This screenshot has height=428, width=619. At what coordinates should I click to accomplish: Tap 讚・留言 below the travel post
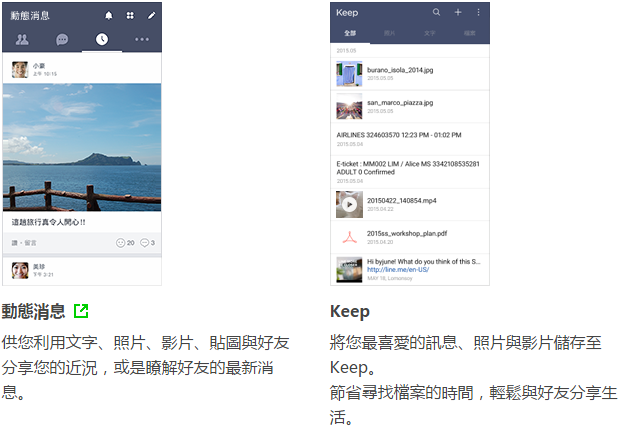click(24, 243)
